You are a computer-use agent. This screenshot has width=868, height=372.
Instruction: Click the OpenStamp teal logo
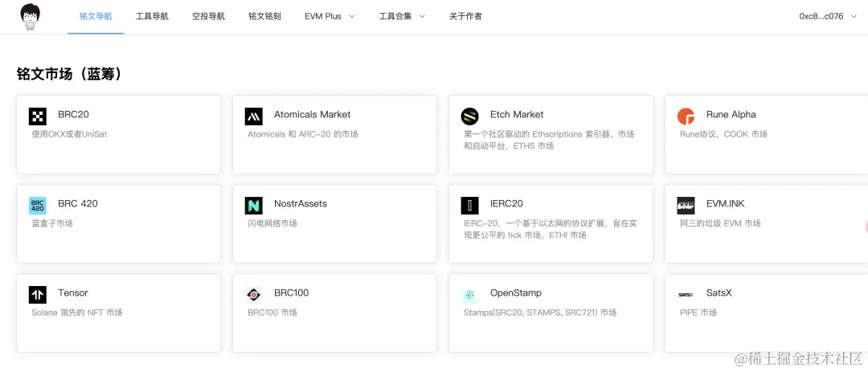coord(469,295)
